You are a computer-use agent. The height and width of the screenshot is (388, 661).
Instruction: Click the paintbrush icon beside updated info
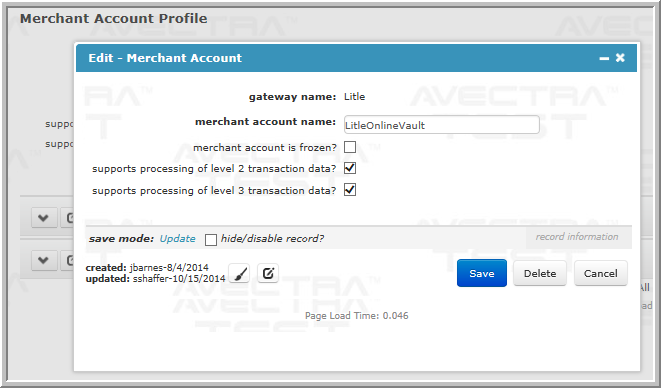point(239,273)
